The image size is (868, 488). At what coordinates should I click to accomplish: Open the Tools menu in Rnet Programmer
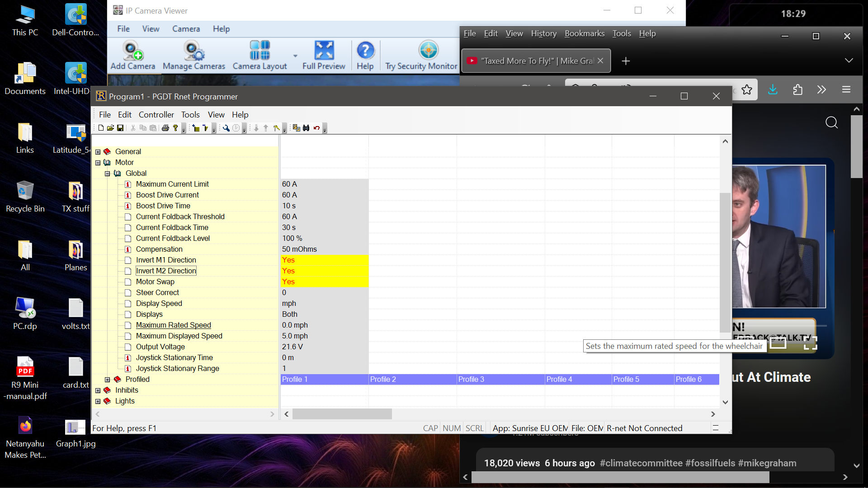[x=190, y=115]
